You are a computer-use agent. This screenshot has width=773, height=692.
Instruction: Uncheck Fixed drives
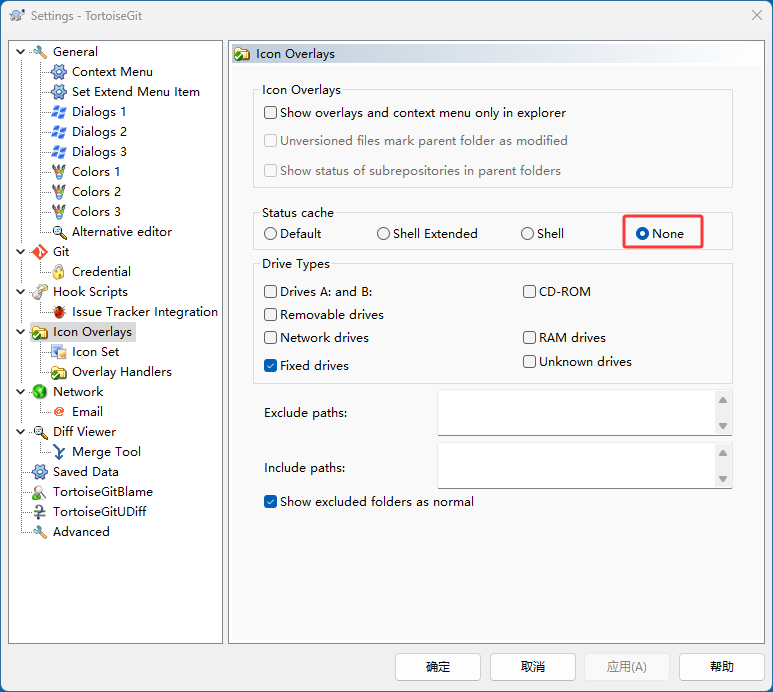click(x=270, y=366)
